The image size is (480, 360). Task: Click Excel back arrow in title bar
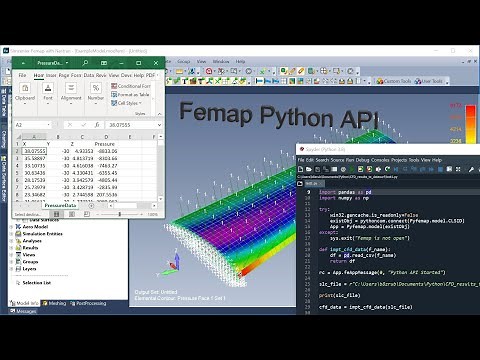pyautogui.click(x=23, y=63)
